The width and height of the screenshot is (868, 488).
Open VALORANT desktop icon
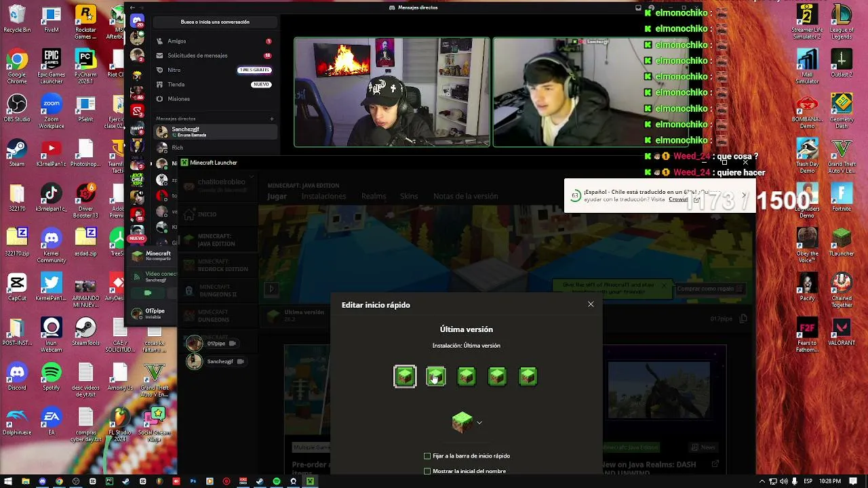click(842, 332)
